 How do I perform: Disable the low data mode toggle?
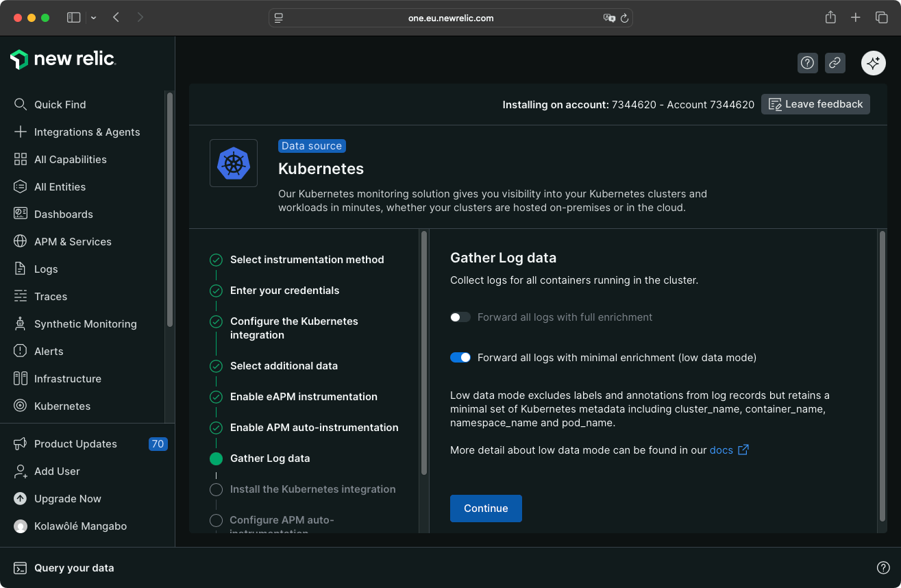(x=460, y=357)
